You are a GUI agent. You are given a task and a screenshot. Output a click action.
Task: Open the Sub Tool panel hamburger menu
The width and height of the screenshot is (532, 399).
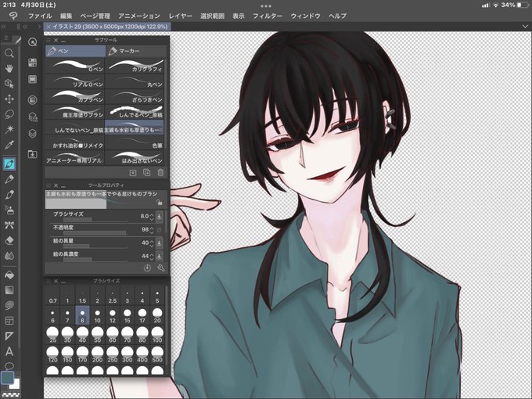pos(49,41)
